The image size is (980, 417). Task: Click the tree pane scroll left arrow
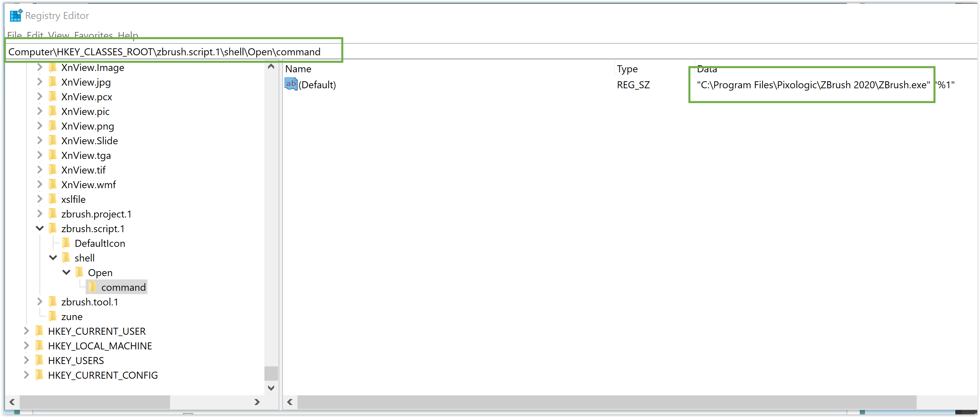[x=12, y=402]
